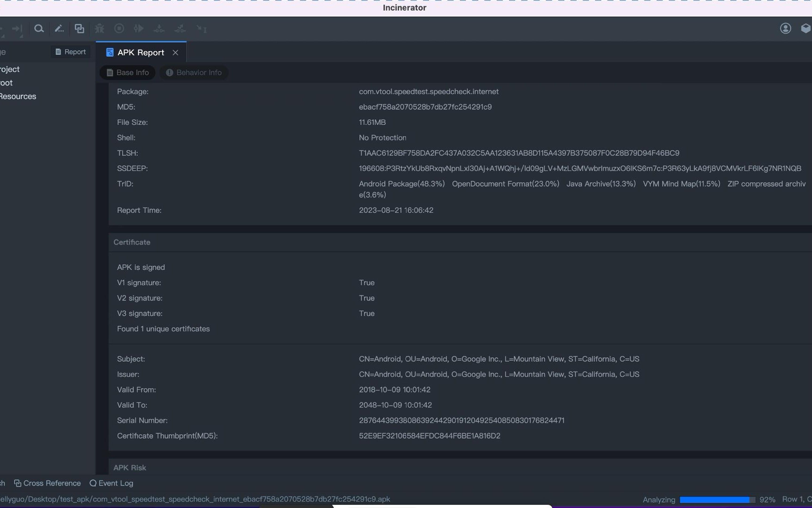Click the 92% analyzing percentage
Viewport: 812px width, 508px height.
(767, 500)
